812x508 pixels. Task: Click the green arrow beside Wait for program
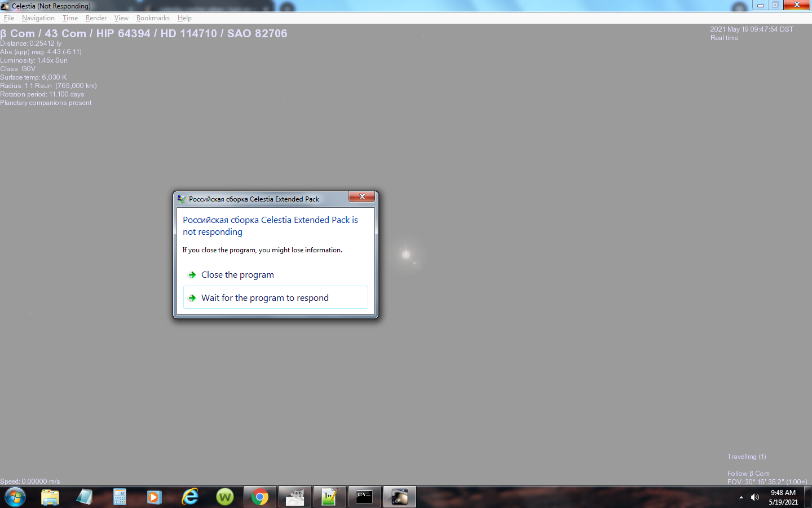[192, 298]
